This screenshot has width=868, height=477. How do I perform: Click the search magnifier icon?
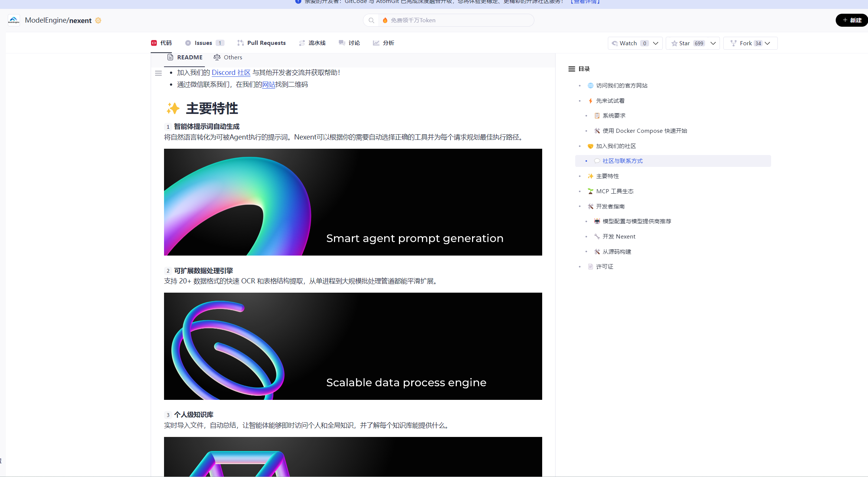click(x=371, y=20)
